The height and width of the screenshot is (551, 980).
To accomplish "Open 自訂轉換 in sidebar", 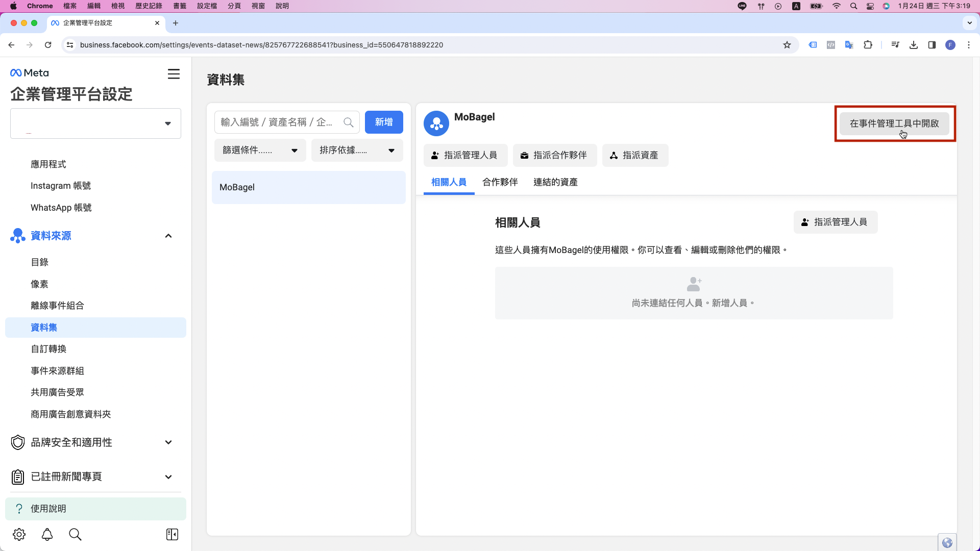I will (48, 349).
